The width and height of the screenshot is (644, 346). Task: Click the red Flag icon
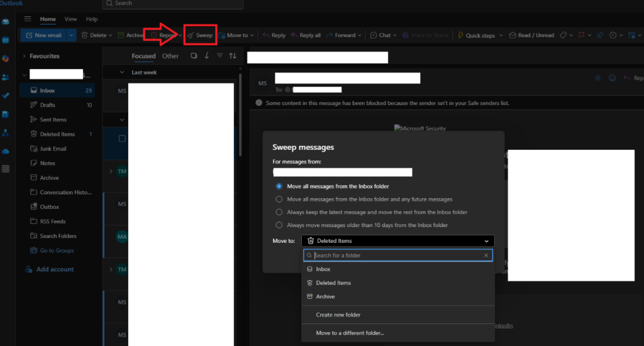click(x=582, y=35)
